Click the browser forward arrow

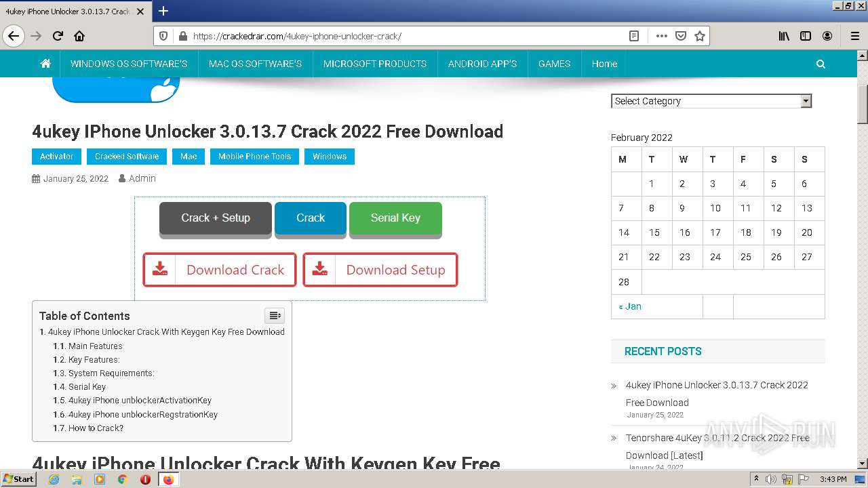[x=36, y=36]
